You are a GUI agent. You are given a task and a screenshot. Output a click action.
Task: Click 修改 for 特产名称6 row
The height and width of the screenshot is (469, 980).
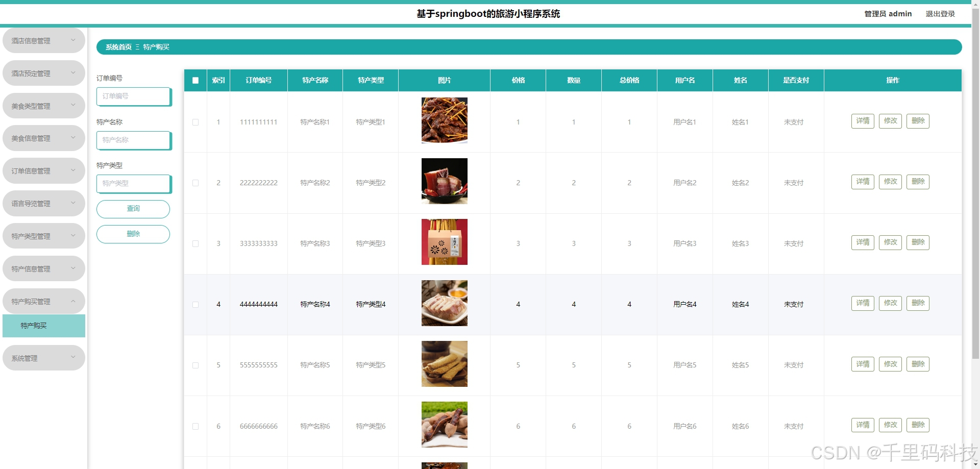click(x=890, y=425)
